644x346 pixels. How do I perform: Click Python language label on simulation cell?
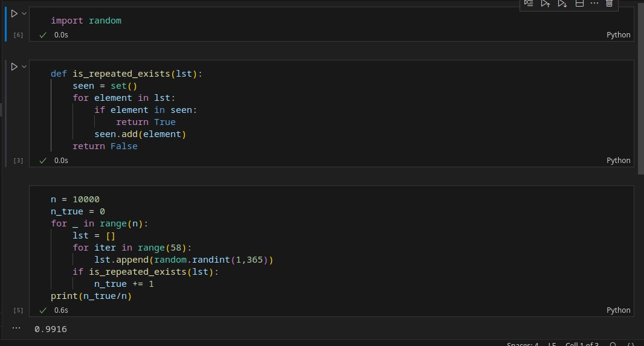(618, 310)
